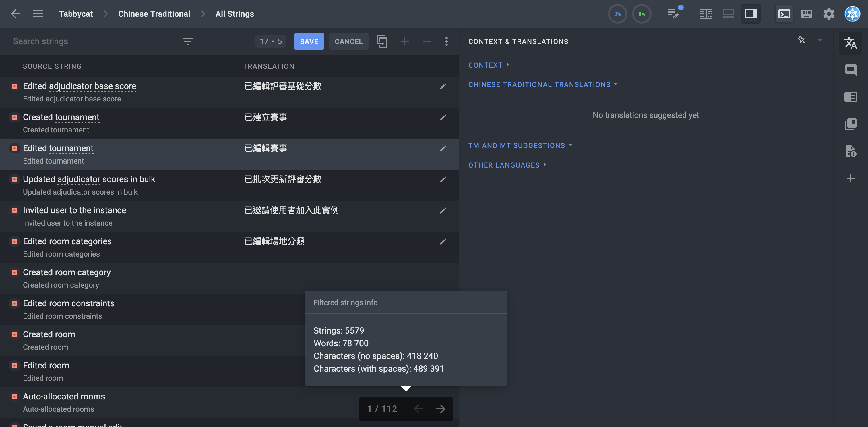Select the Edited room constraints string
The image size is (868, 427).
pos(68,303)
